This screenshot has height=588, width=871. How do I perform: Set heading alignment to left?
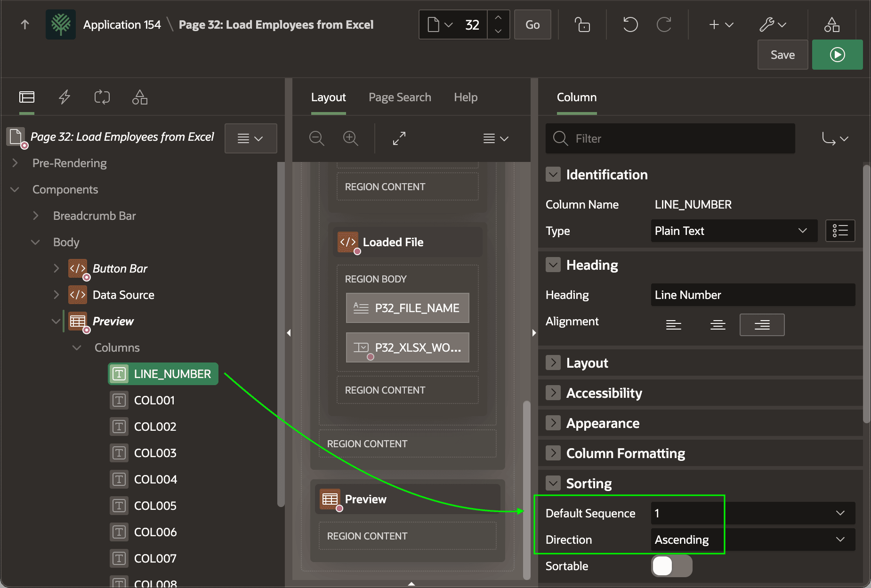click(x=674, y=325)
